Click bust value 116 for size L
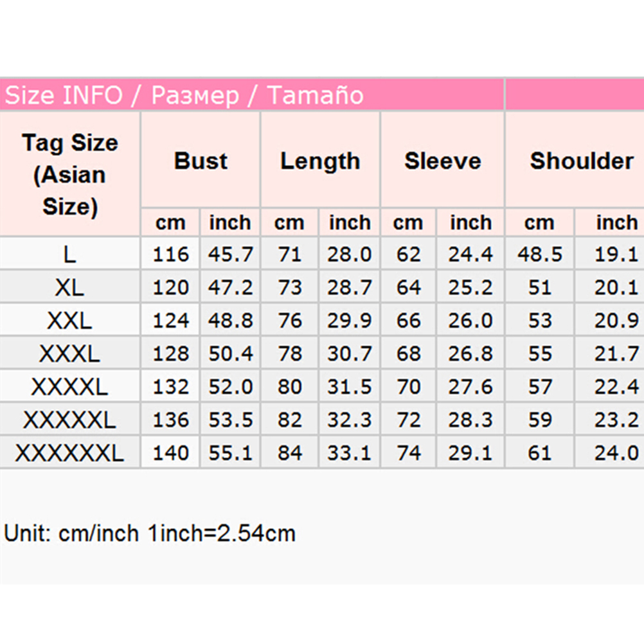Image resolution: width=644 pixels, height=644 pixels. point(171,255)
